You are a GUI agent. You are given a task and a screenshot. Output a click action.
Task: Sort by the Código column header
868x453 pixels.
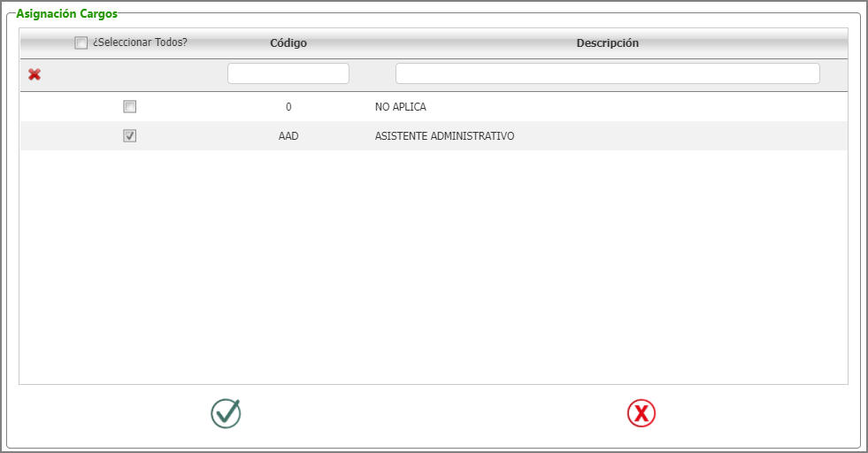pos(288,43)
